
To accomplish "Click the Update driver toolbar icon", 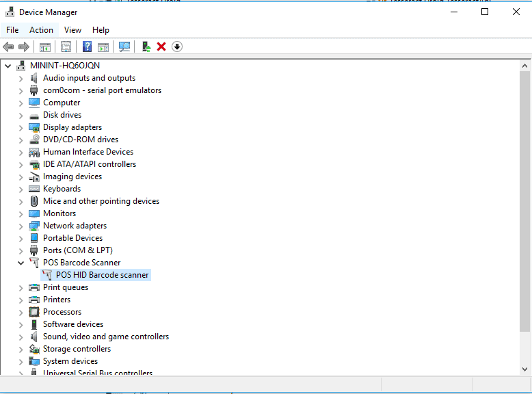I will [x=146, y=47].
